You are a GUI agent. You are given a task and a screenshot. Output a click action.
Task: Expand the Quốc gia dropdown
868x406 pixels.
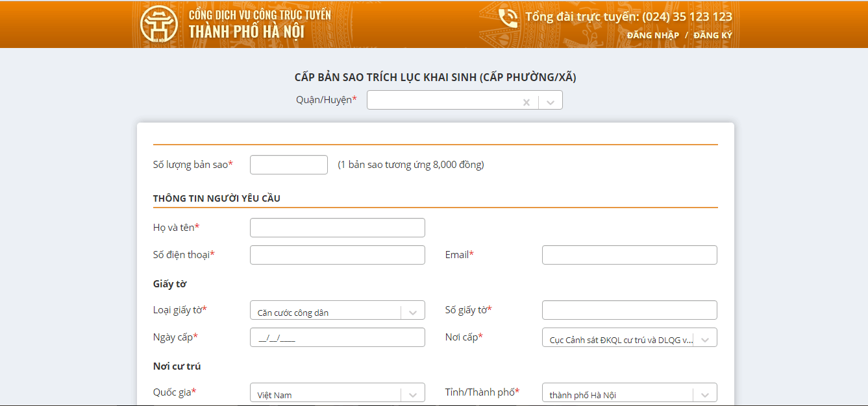click(412, 394)
